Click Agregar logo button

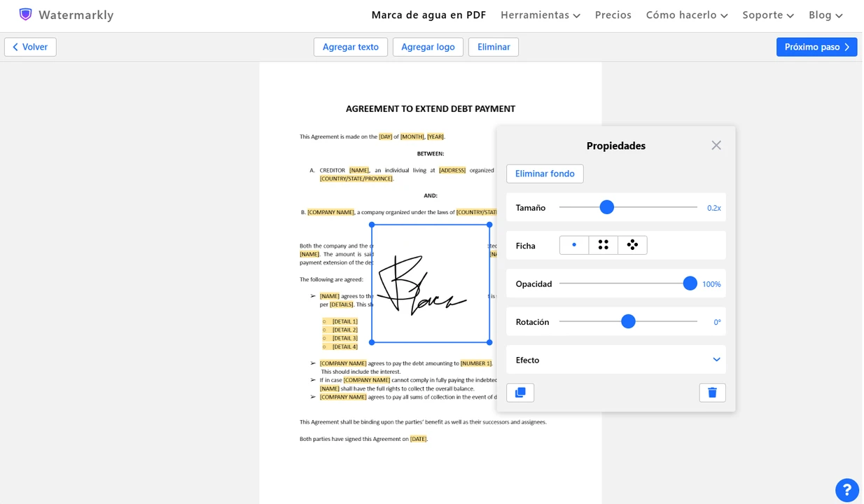coord(428,47)
